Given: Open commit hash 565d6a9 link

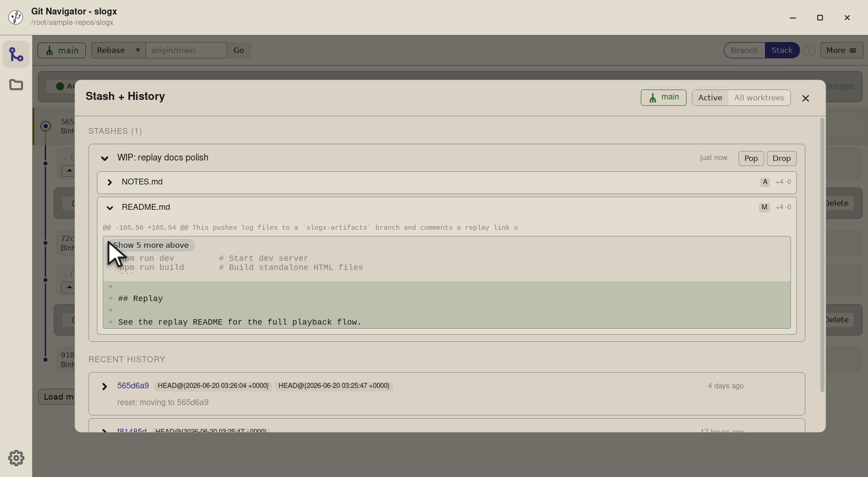Looking at the screenshot, I should coord(133,386).
